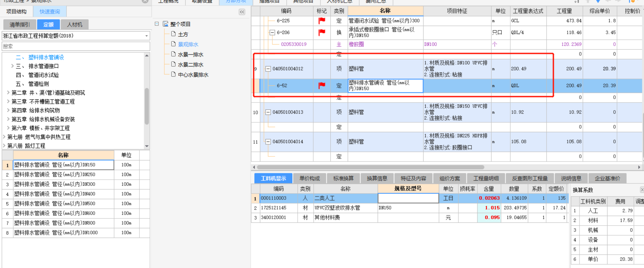Click the document icon next to 水景二排水
644x268 pixels.
[x=173, y=64]
